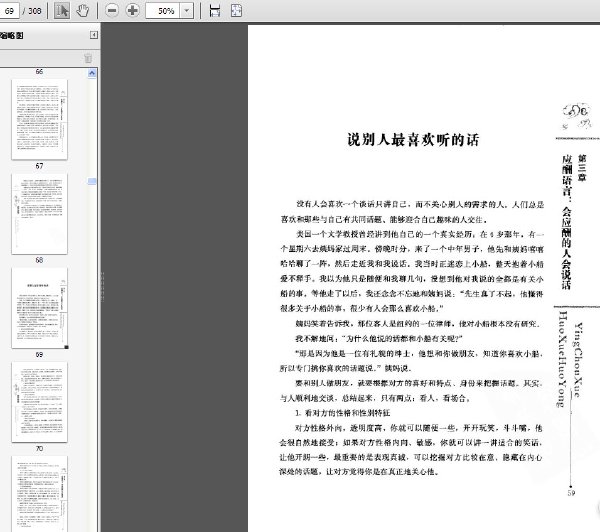Click the fit width scrolling icon
The image size is (600, 532).
click(215, 10)
